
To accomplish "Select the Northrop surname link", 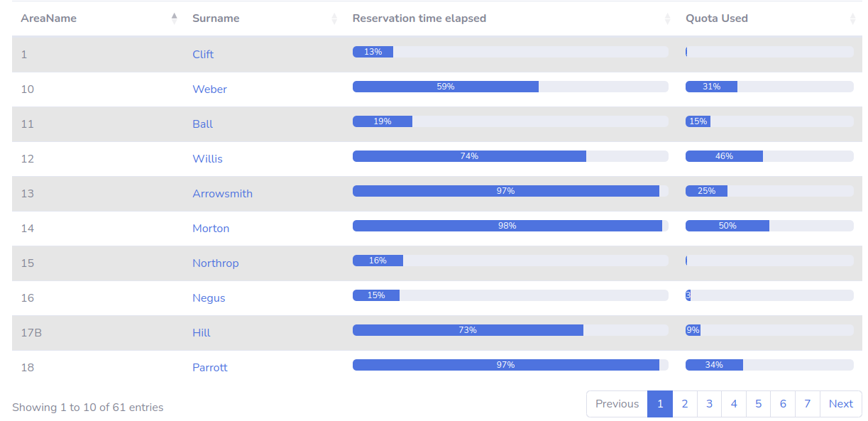I will (x=215, y=263).
